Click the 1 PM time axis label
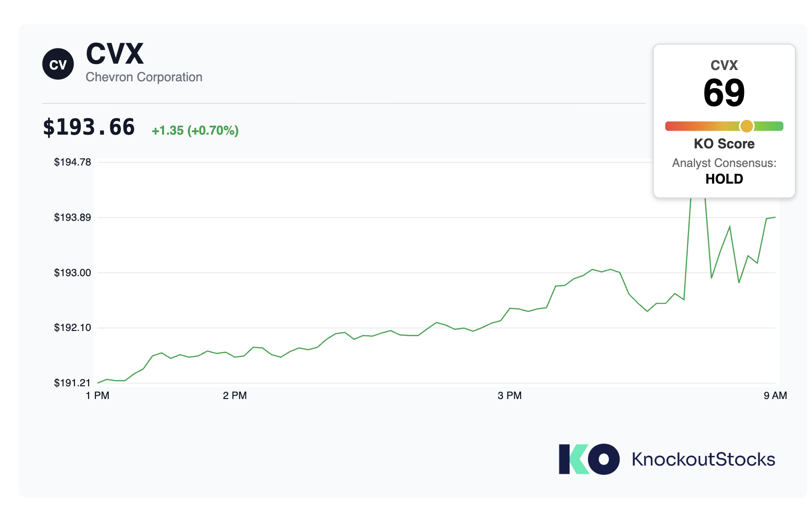Image resolution: width=812 pixels, height=518 pixels. (x=97, y=396)
